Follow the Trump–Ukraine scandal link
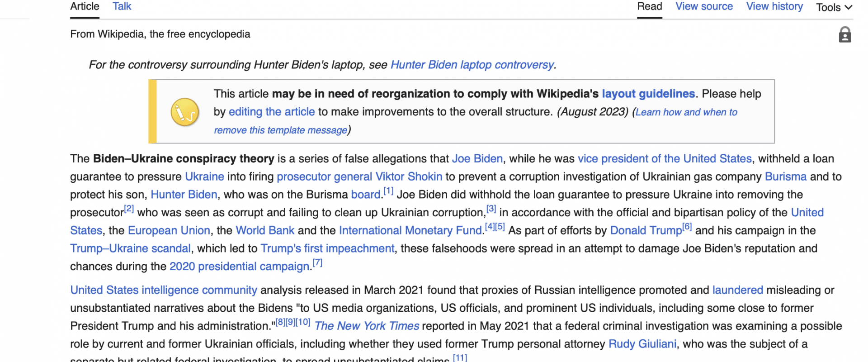This screenshot has width=868, height=362. click(x=130, y=248)
